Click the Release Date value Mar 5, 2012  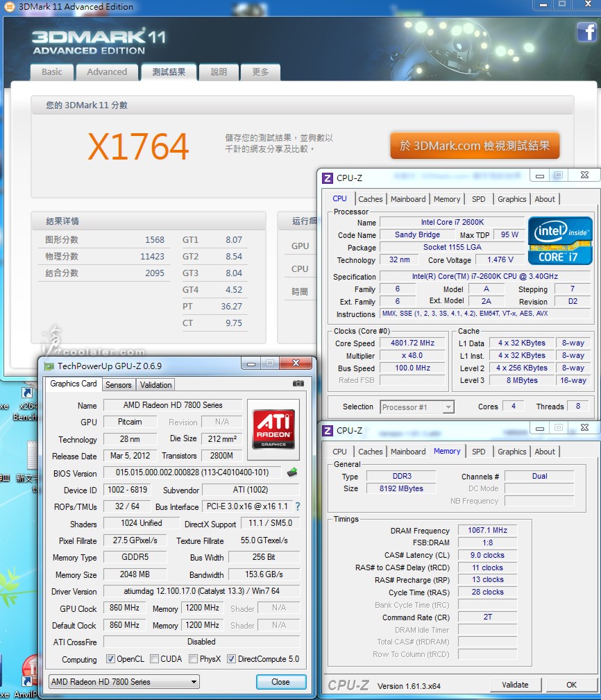click(130, 456)
